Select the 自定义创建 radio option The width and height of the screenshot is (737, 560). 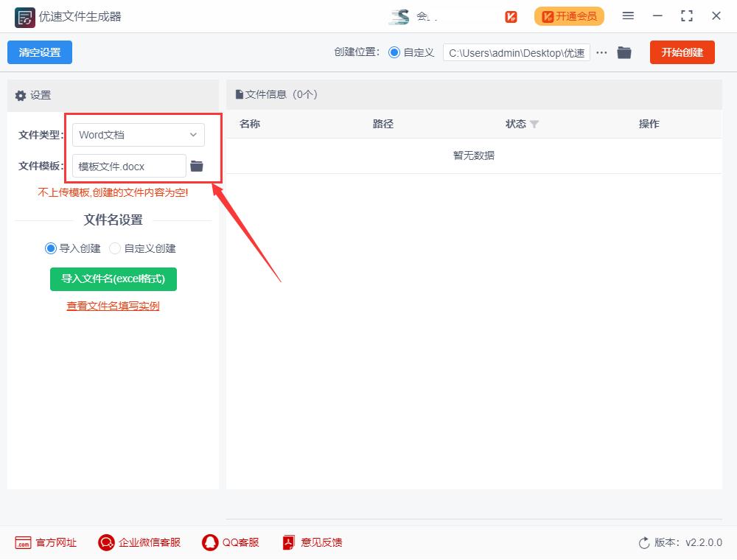pos(115,248)
